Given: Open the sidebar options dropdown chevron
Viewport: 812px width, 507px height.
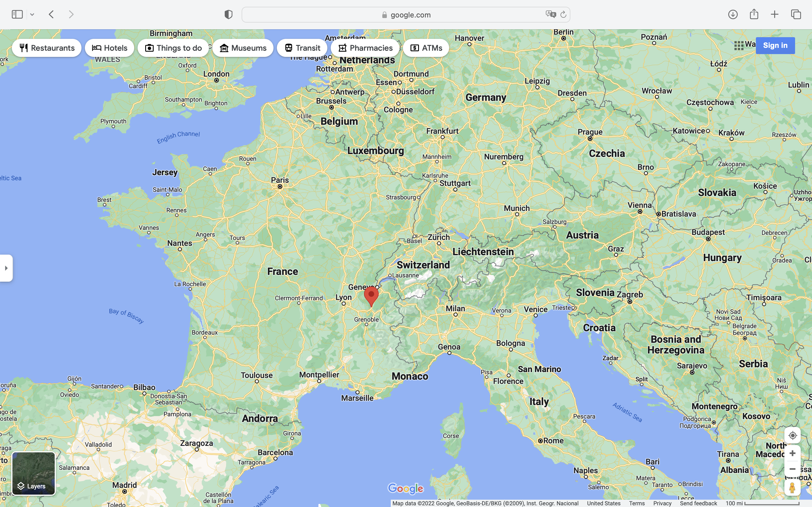Looking at the screenshot, I should (32, 14).
